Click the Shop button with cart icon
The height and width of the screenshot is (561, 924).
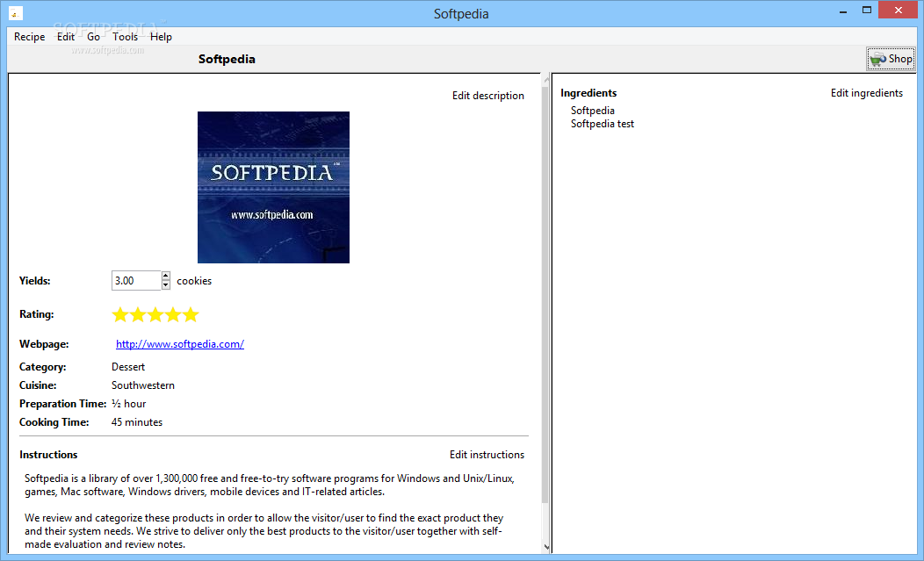[891, 59]
